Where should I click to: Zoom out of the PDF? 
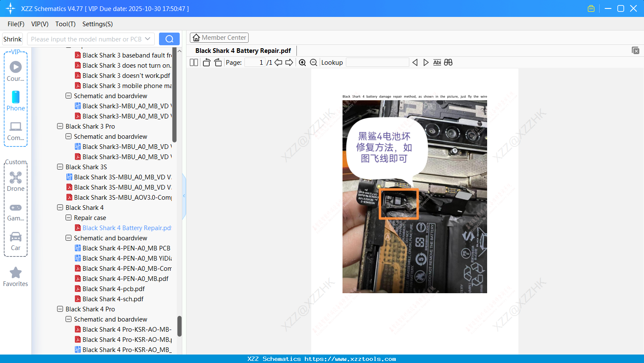click(313, 63)
